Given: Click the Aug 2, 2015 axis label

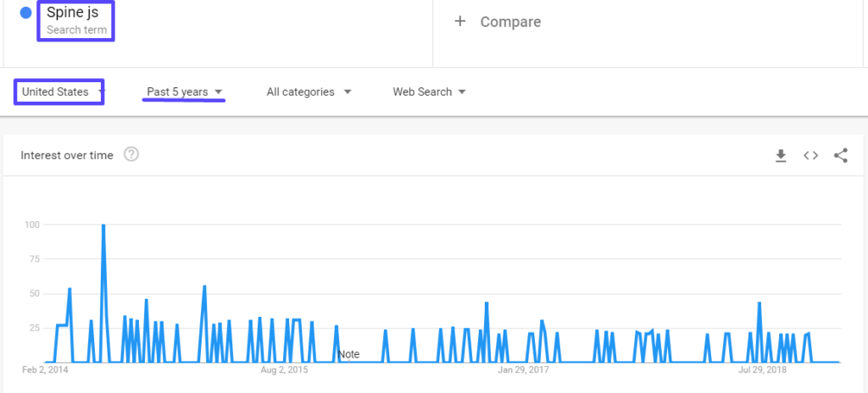Looking at the screenshot, I should (x=284, y=369).
